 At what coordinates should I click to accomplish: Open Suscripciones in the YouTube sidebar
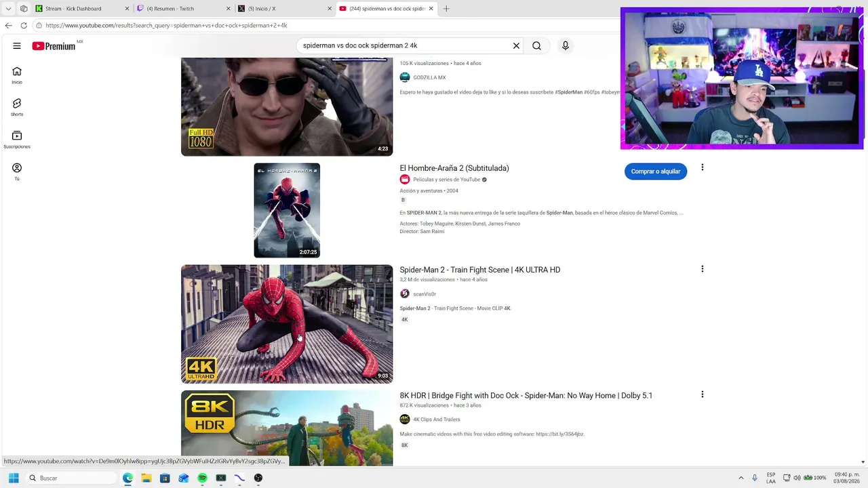[17, 140]
